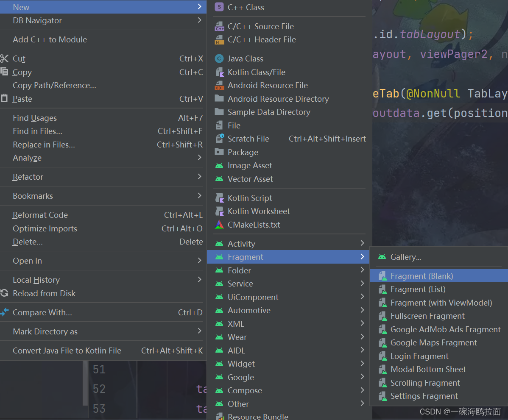Click the Fragment (List) template icon

click(x=382, y=289)
